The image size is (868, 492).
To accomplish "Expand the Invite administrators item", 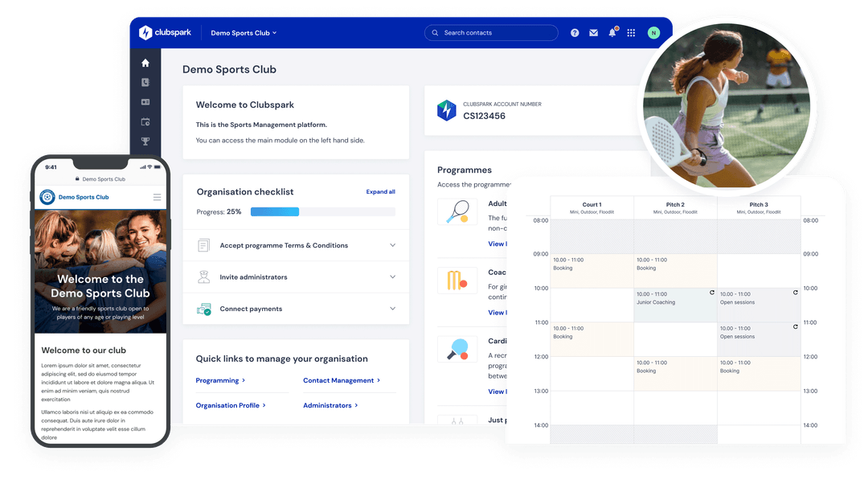I will [x=392, y=277].
